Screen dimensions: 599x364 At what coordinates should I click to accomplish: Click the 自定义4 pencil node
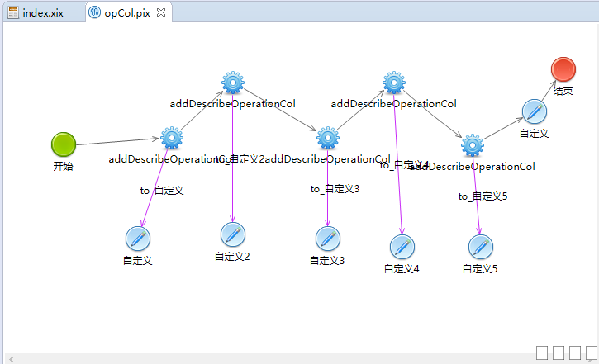402,246
